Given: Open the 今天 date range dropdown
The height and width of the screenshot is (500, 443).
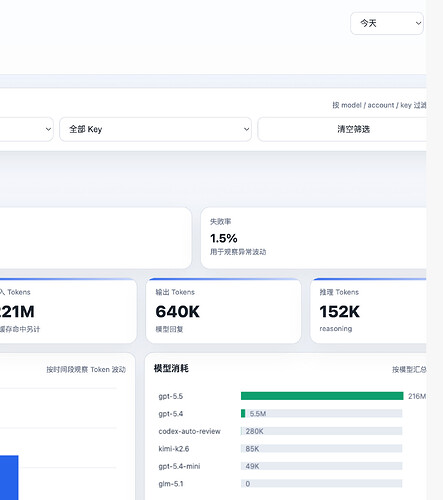Looking at the screenshot, I should tap(387, 23).
